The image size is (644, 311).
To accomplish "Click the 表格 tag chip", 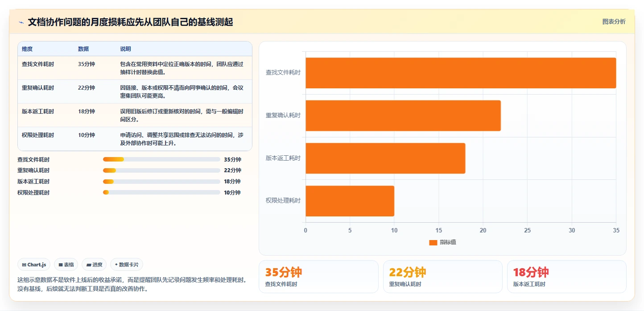I will point(66,265).
